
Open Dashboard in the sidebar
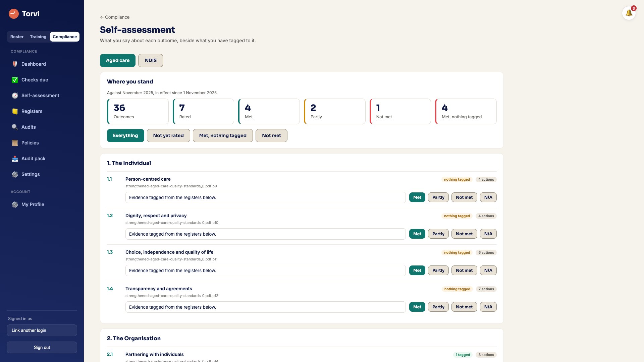[x=42, y=64]
